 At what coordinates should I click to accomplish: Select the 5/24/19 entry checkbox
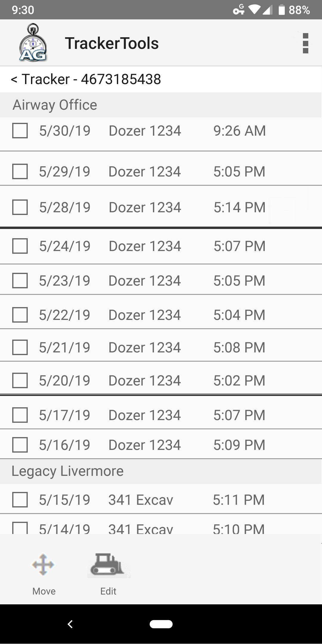20,246
